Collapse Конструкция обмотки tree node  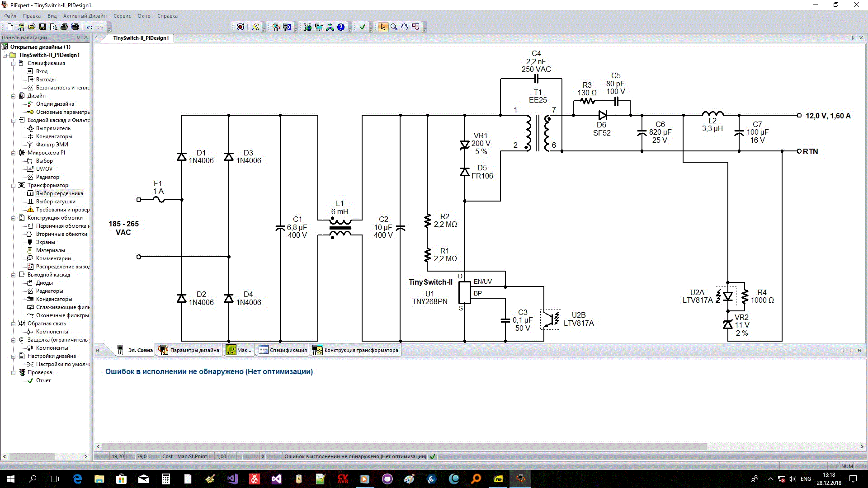pos(14,218)
